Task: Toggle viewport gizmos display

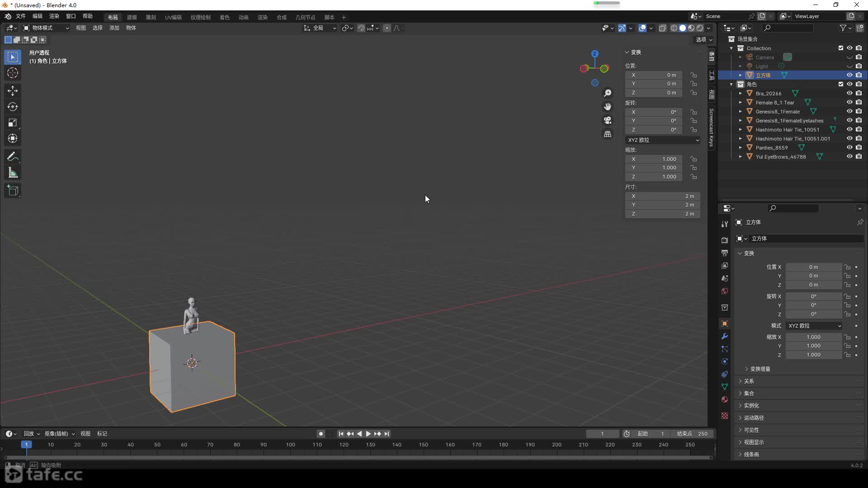Action: 622,28
